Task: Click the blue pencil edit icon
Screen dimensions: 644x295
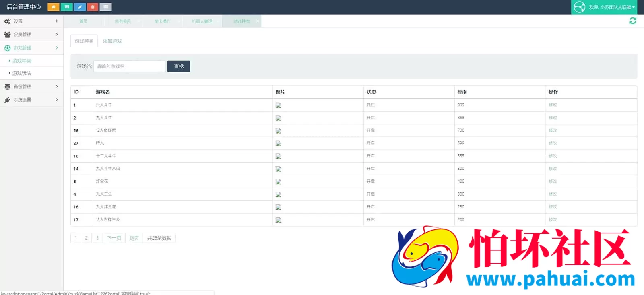Action: click(x=80, y=7)
